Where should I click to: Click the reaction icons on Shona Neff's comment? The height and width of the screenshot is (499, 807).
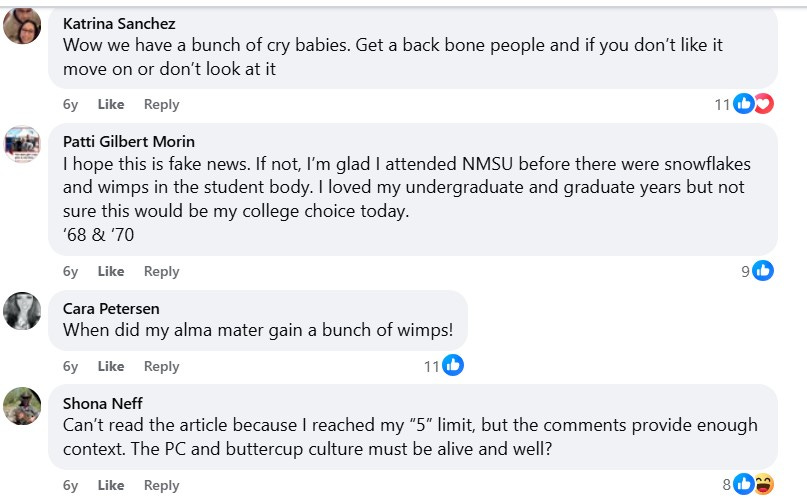point(753,485)
